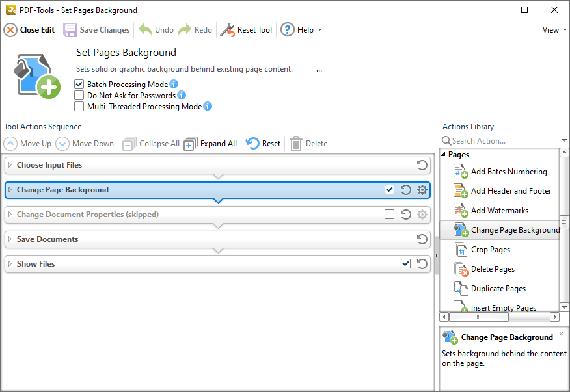Enable Multi-Threaded Processing Mode

79,107
